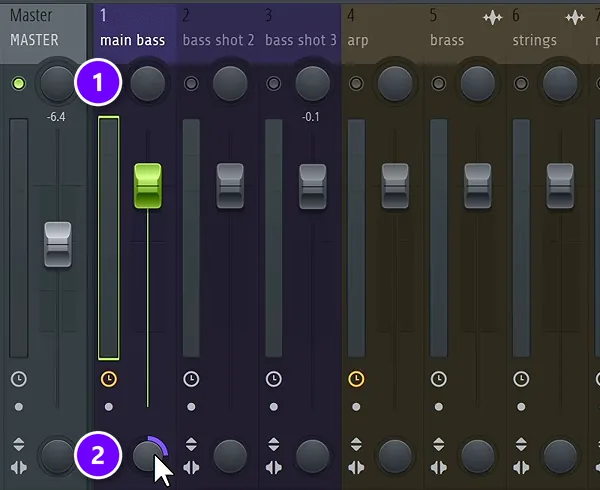600x490 pixels.
Task: Toggle the bass shot 3 effects enable dot
Action: click(x=273, y=407)
